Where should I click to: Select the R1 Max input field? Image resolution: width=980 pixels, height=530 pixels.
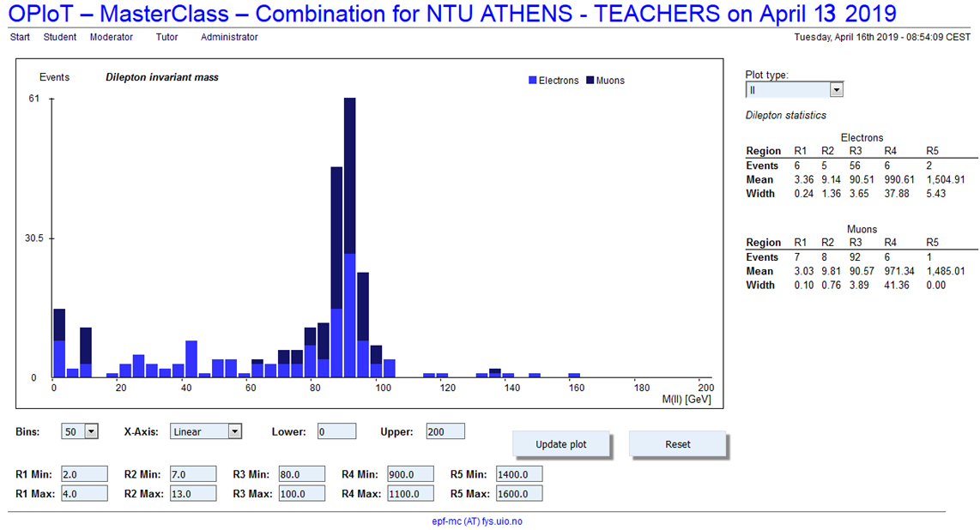[84, 494]
